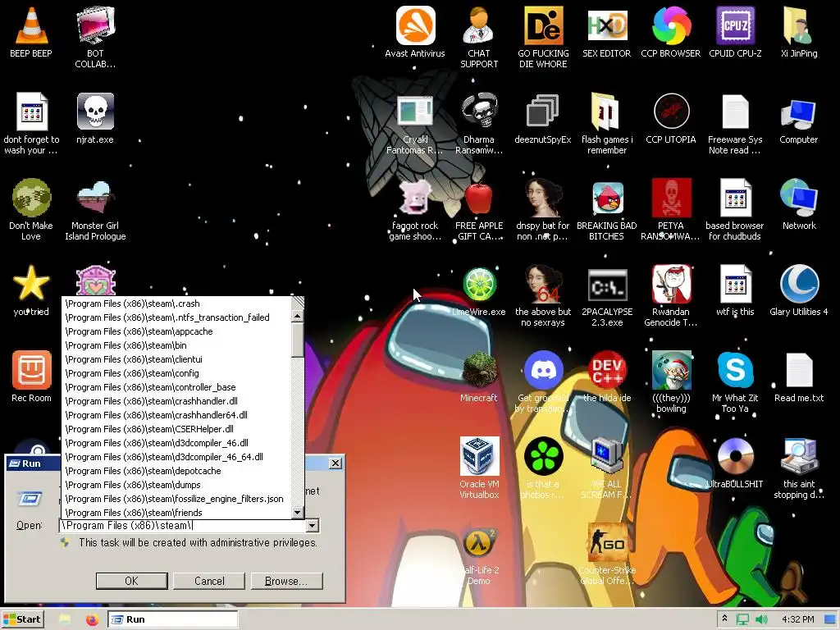Open the Discord 'Get groomed' icon

coord(543,370)
